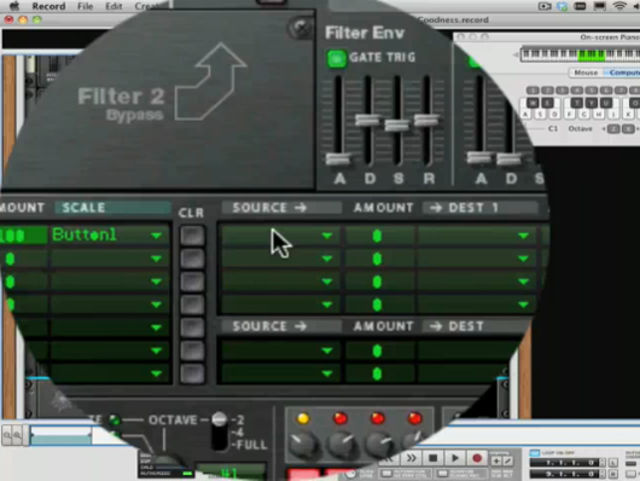Click the W key on On-screen Piano
640x481 pixels.
pos(533,102)
